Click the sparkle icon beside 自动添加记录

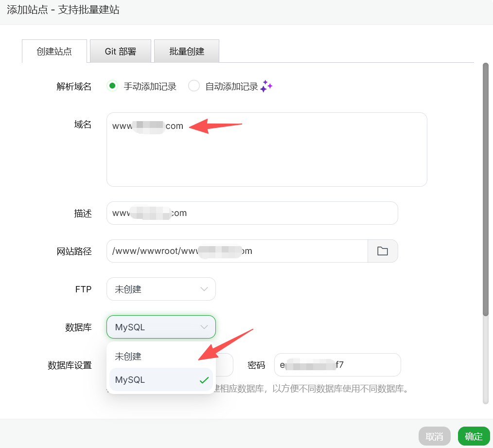(266, 86)
